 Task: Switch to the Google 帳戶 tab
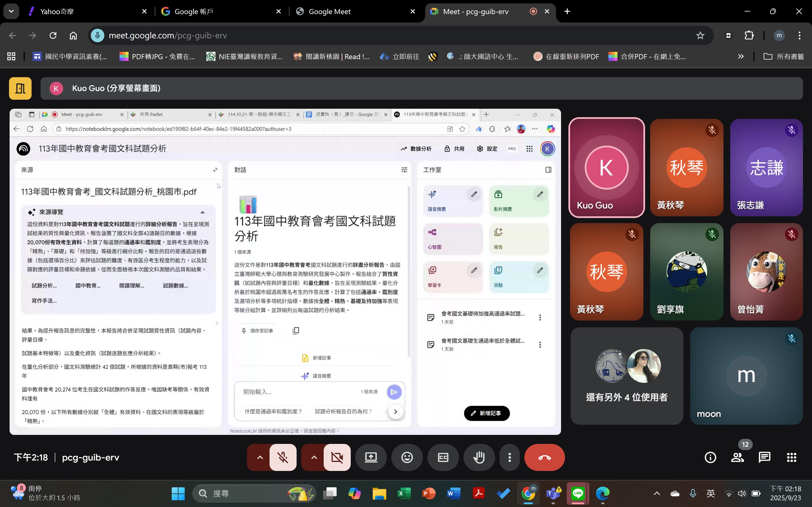pos(218,11)
